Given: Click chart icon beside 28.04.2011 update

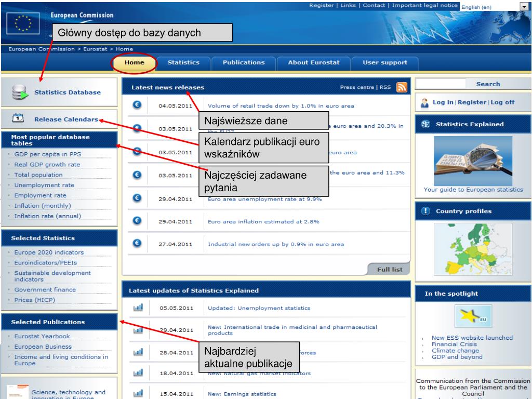Looking at the screenshot, I should point(138,352).
